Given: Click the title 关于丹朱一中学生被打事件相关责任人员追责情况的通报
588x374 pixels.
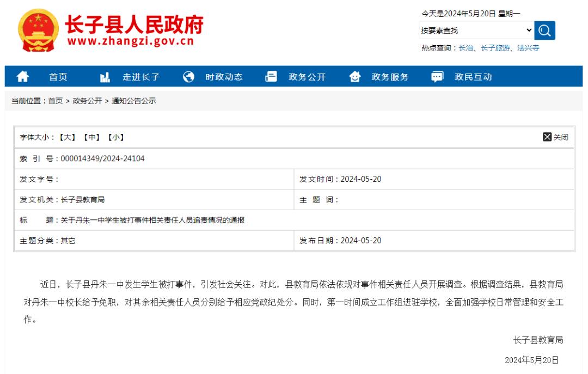Looking at the screenshot, I should 152,220.
